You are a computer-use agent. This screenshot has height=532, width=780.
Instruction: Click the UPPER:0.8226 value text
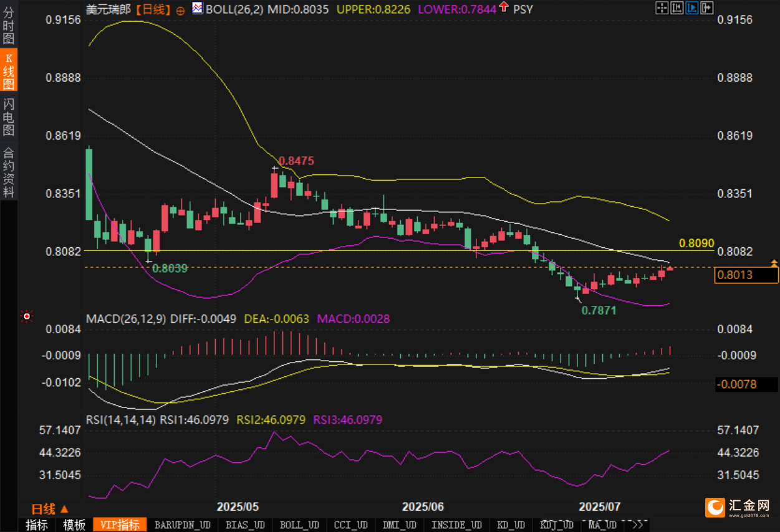click(373, 9)
